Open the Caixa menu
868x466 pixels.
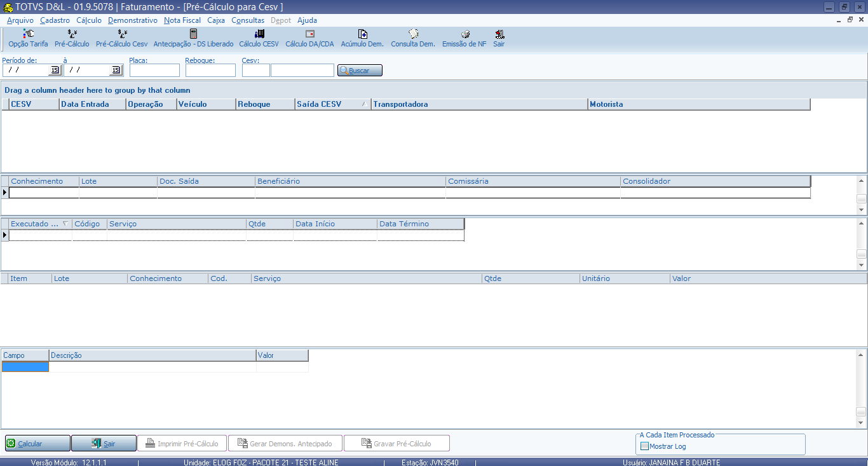[x=216, y=20]
